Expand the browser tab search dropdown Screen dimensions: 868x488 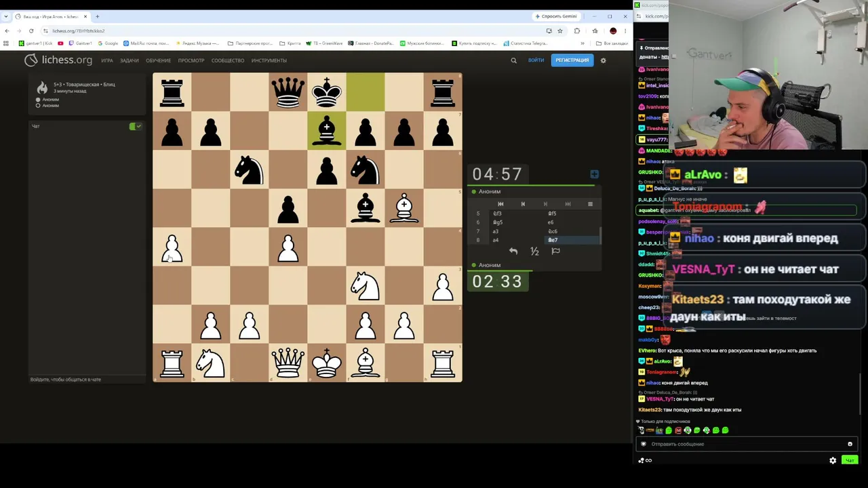(6, 16)
